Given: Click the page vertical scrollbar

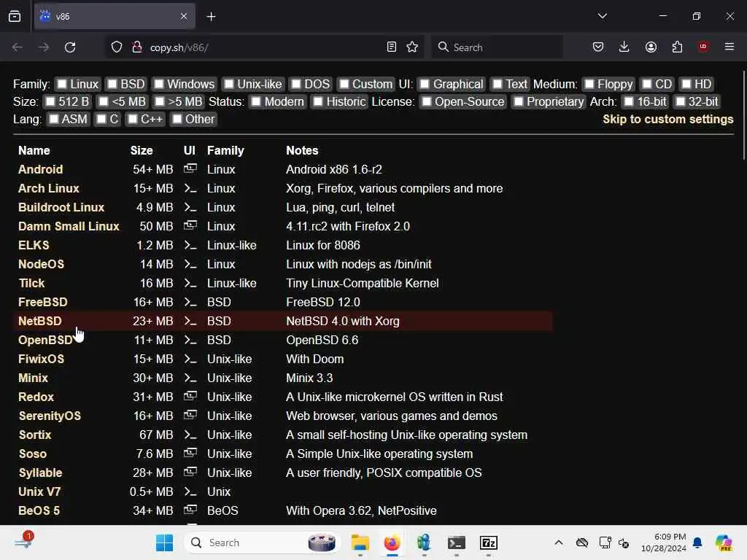Looking at the screenshot, I should 743,115.
